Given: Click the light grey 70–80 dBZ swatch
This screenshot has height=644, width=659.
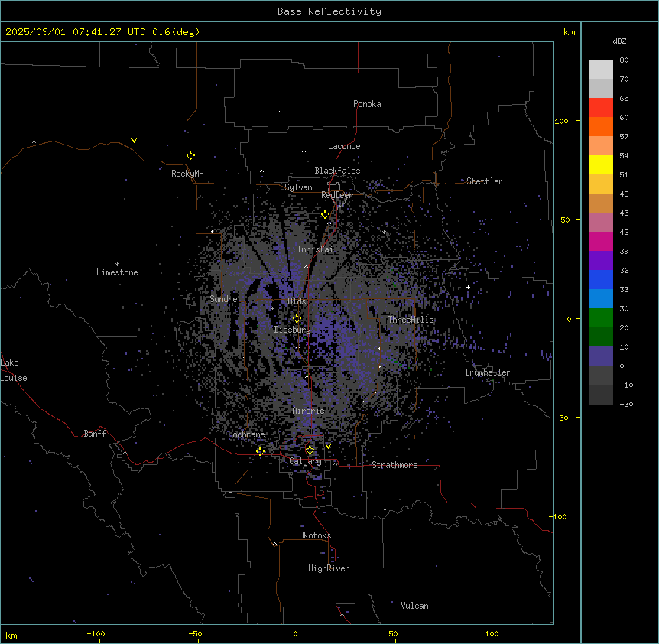Looking at the screenshot, I should coord(601,70).
